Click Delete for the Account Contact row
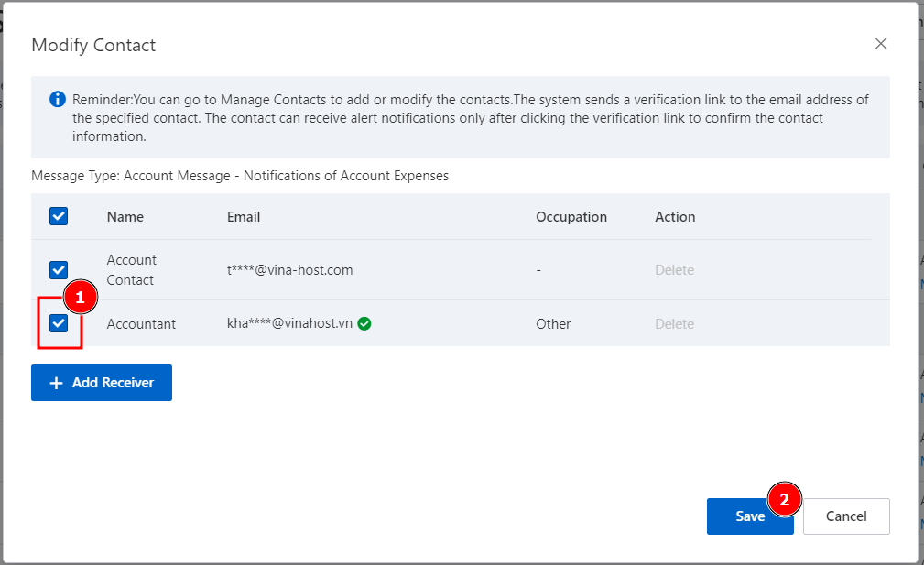Viewport: 924px width, 565px height. 674,270
